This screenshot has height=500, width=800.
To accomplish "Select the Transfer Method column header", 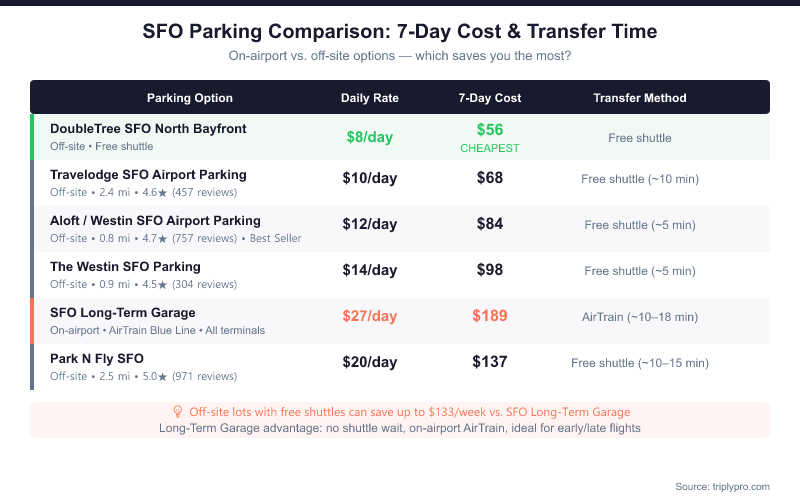I will point(640,98).
